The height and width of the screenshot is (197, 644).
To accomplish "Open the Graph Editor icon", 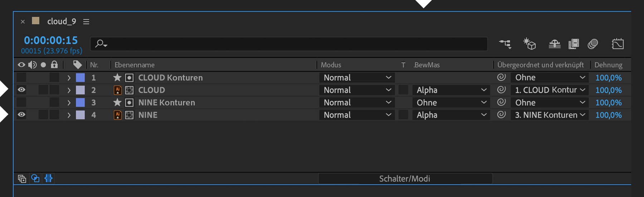I will (618, 44).
